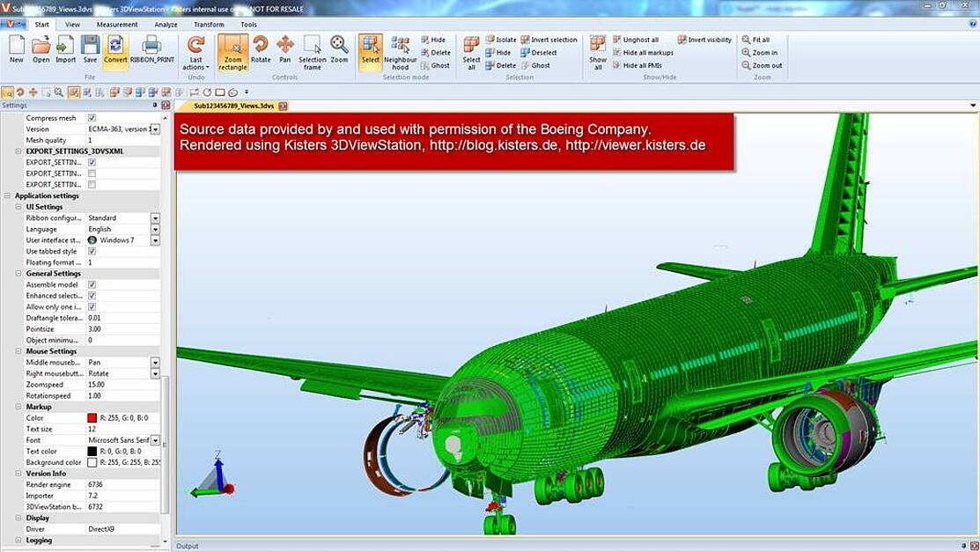Activate the Selection frame tool
This screenshot has height=552, width=980.
312,53
